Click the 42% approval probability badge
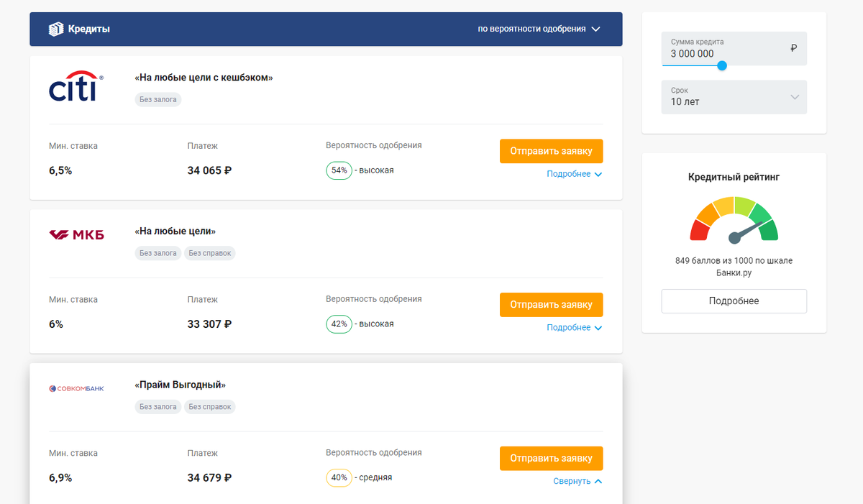 [339, 324]
